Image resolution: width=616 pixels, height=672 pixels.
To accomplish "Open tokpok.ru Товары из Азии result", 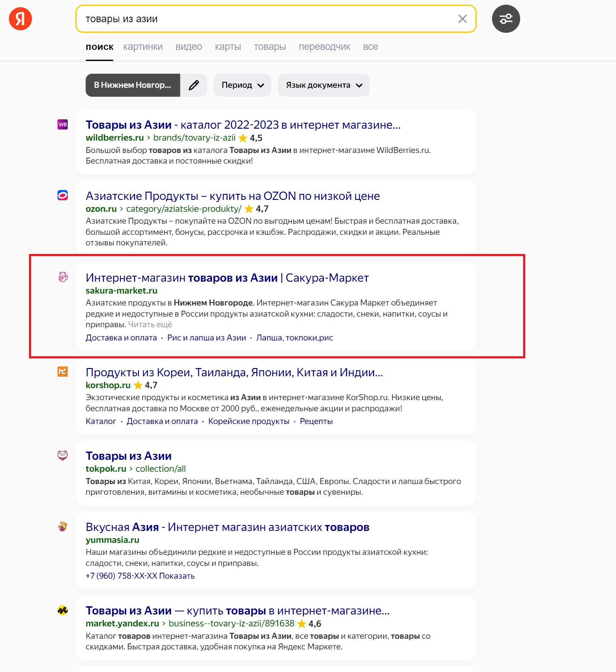I will pos(129,456).
